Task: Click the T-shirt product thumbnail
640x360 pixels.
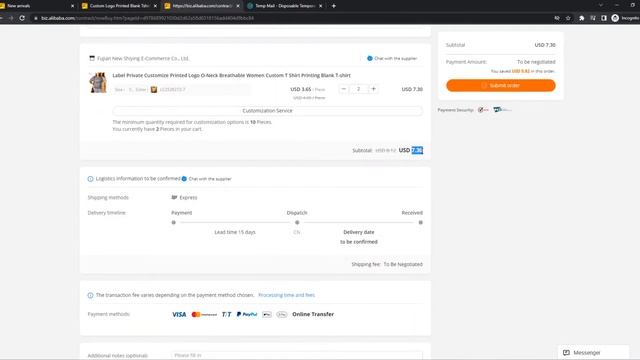Action: tap(98, 82)
